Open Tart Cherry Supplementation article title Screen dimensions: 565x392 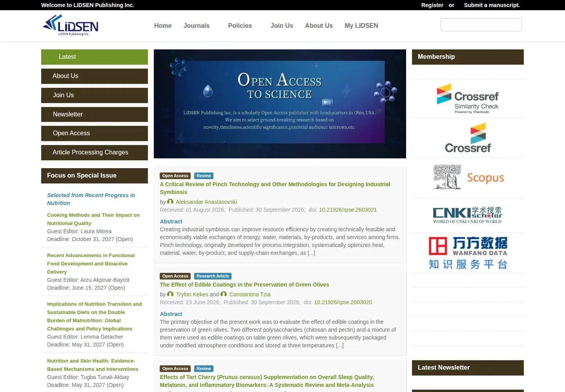tap(267, 381)
